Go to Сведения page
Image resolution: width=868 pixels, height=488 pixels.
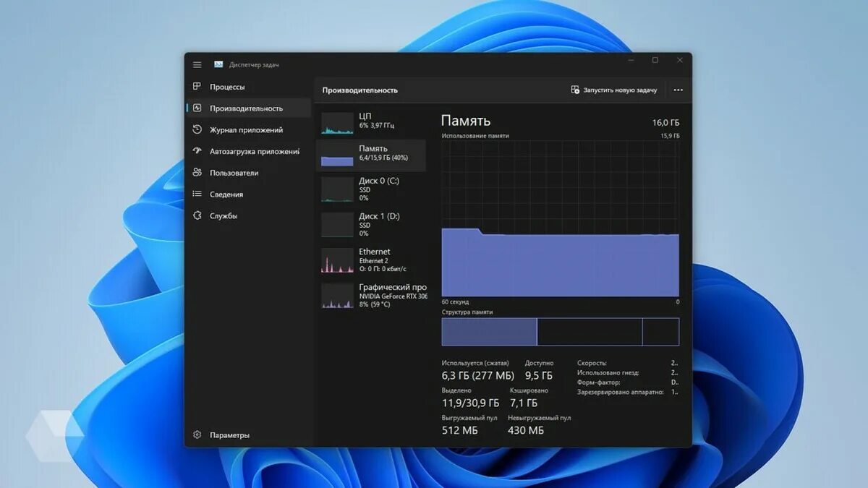click(x=248, y=194)
